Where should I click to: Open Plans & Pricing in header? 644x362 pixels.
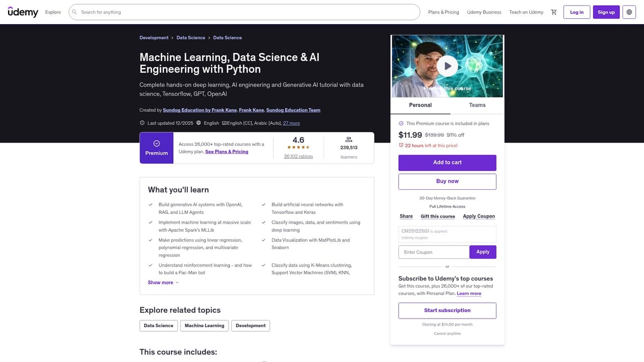(443, 12)
